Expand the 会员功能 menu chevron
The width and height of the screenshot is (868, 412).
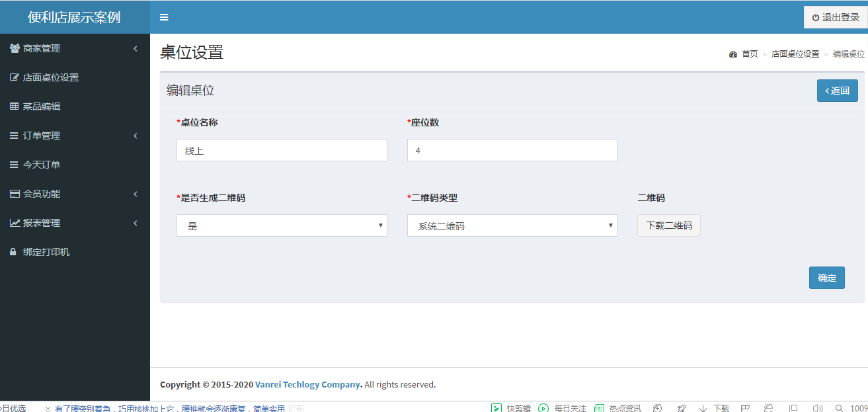pos(136,194)
